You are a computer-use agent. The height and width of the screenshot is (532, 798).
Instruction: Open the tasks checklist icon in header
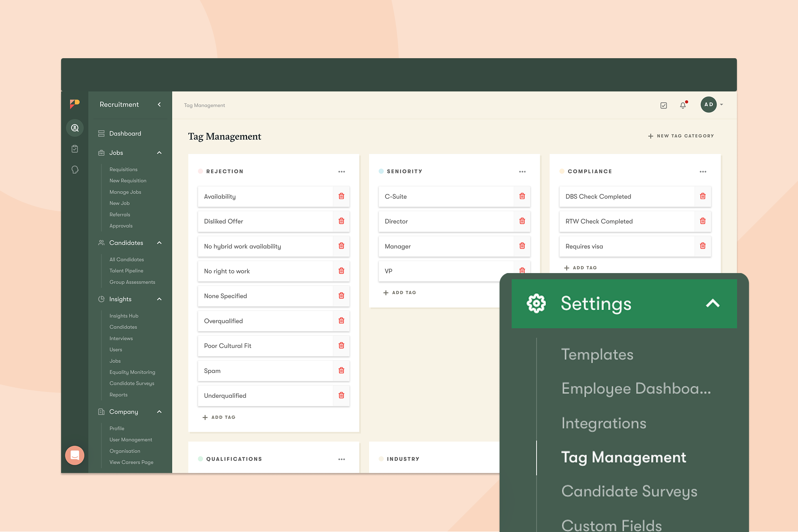[664, 106]
